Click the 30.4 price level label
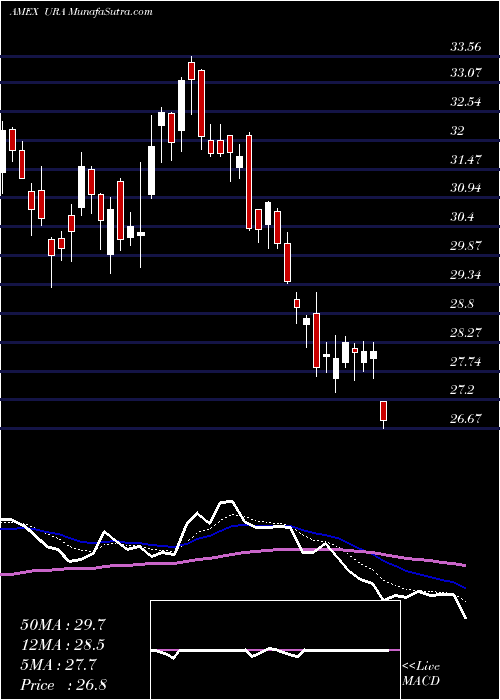Viewport: 500px width, 700px height. (462, 217)
